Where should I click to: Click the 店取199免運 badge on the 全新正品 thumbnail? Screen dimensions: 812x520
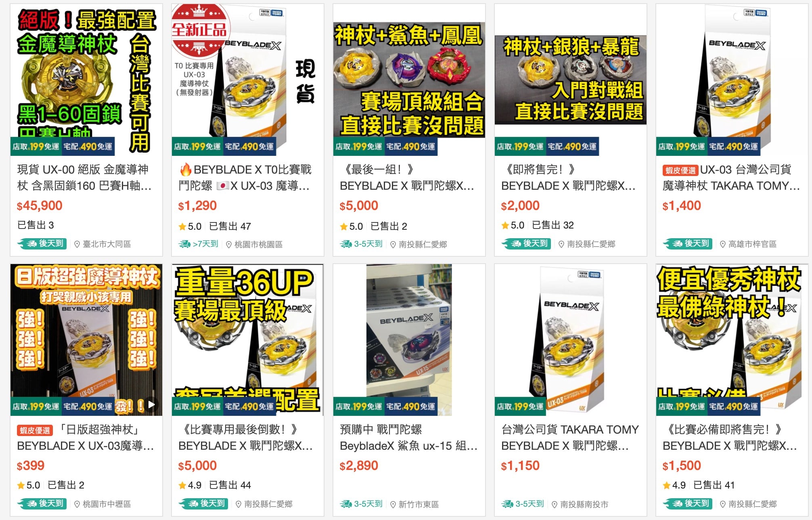(197, 147)
